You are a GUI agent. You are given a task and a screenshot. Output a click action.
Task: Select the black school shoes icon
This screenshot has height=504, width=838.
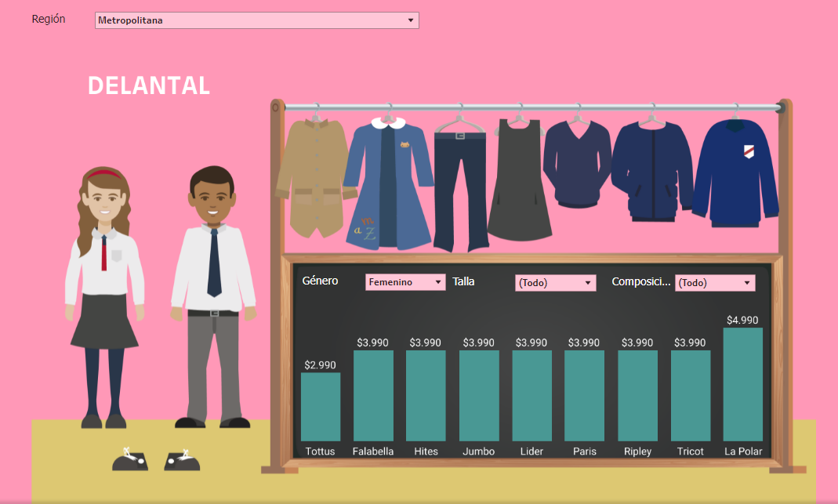point(155,459)
